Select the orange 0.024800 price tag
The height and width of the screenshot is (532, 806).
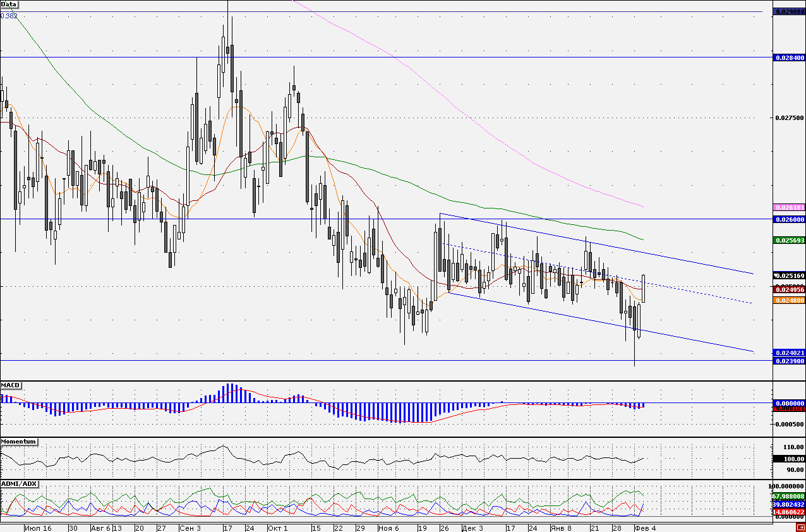coord(789,301)
